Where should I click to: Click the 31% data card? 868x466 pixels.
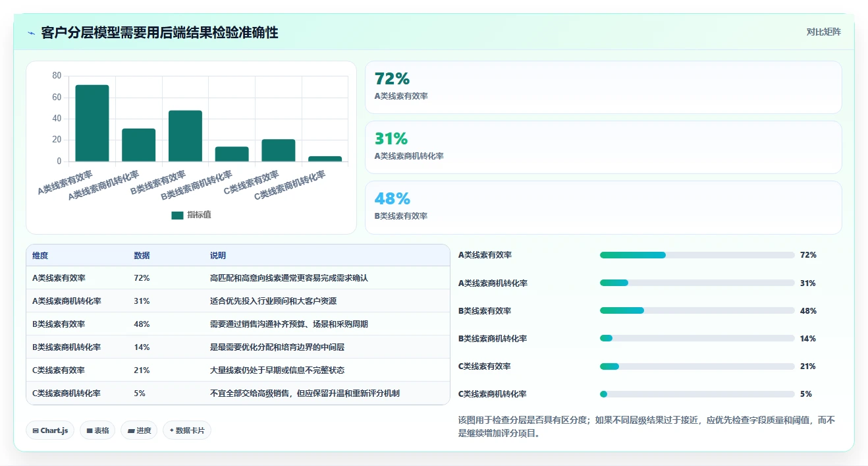603,148
